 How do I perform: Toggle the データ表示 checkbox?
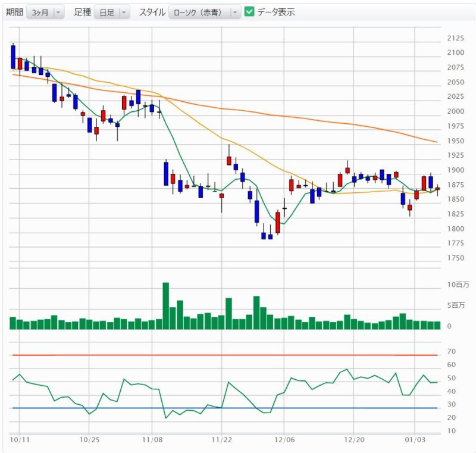(249, 12)
